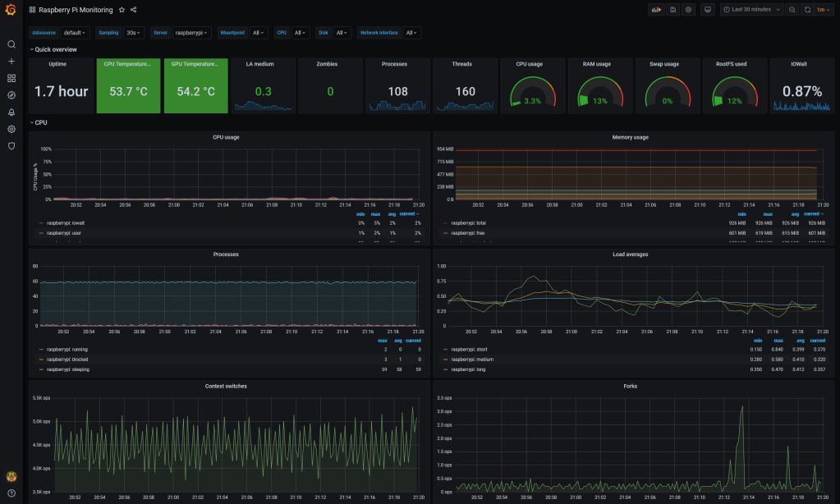Open the RAM usage panel title menu

click(597, 64)
